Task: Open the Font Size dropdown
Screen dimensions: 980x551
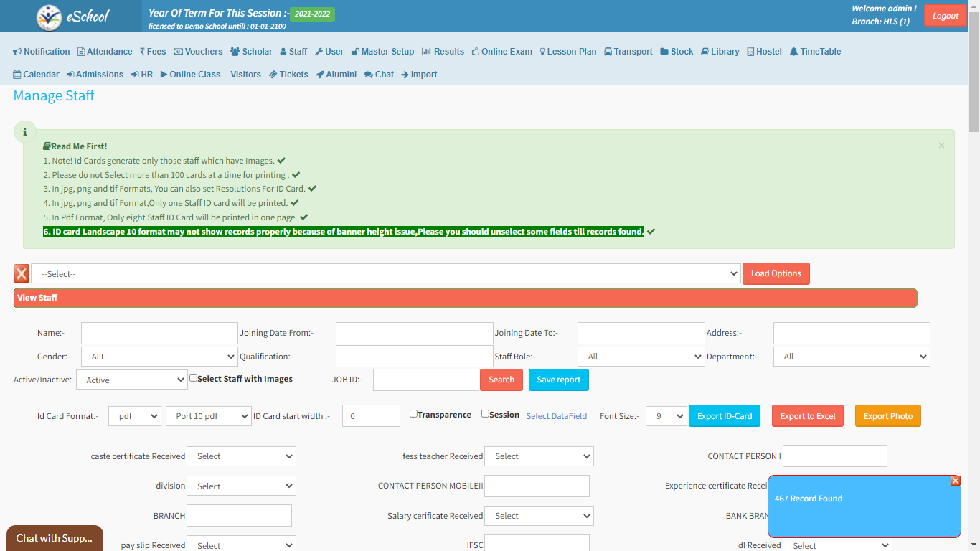Action: tap(666, 416)
